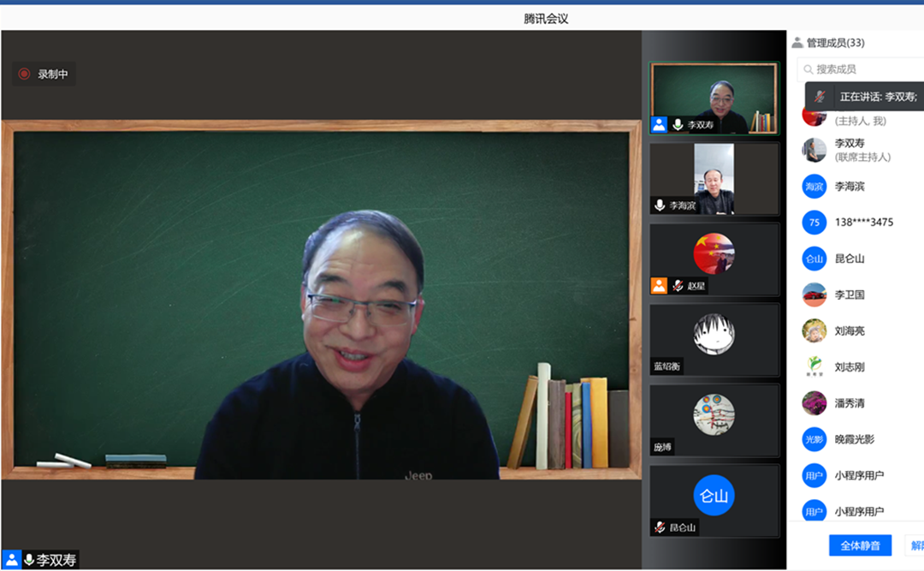924x571 pixels.
Task: Click muted mic icon on 昆仑山 tile
Action: pyautogui.click(x=660, y=527)
